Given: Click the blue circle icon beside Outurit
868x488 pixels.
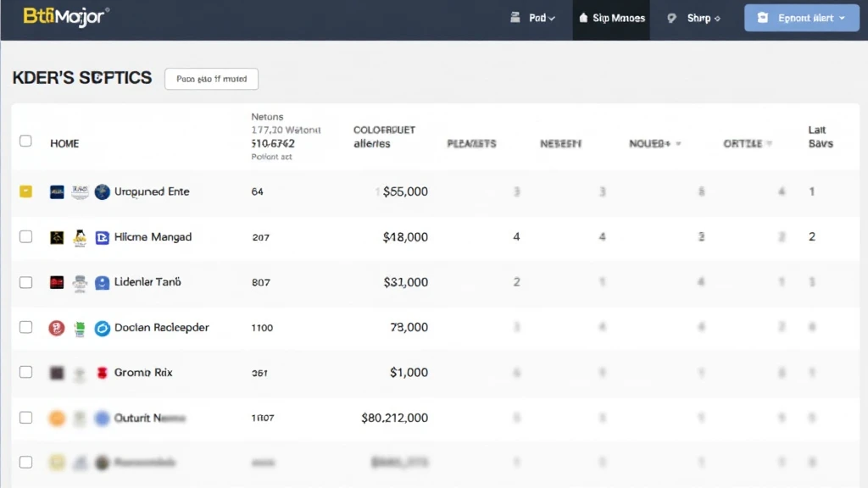Looking at the screenshot, I should pyautogui.click(x=103, y=419).
